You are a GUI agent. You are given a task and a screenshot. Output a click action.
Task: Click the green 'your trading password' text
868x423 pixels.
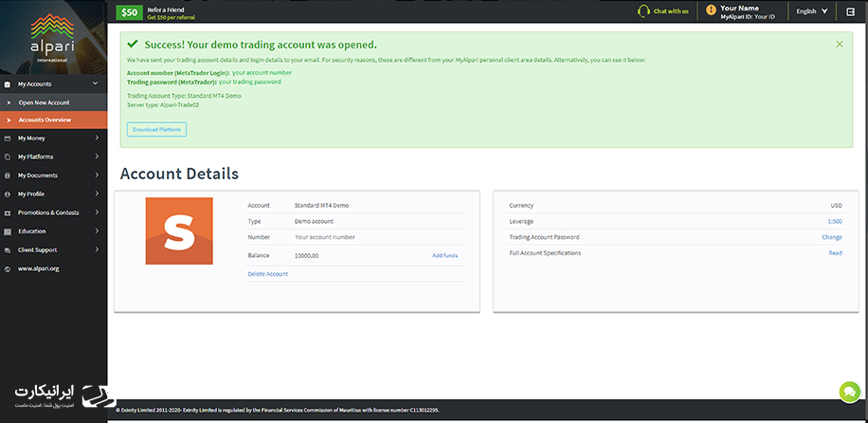249,82
